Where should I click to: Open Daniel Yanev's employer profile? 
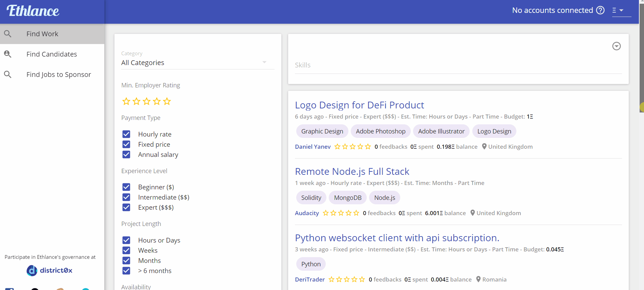click(x=313, y=147)
